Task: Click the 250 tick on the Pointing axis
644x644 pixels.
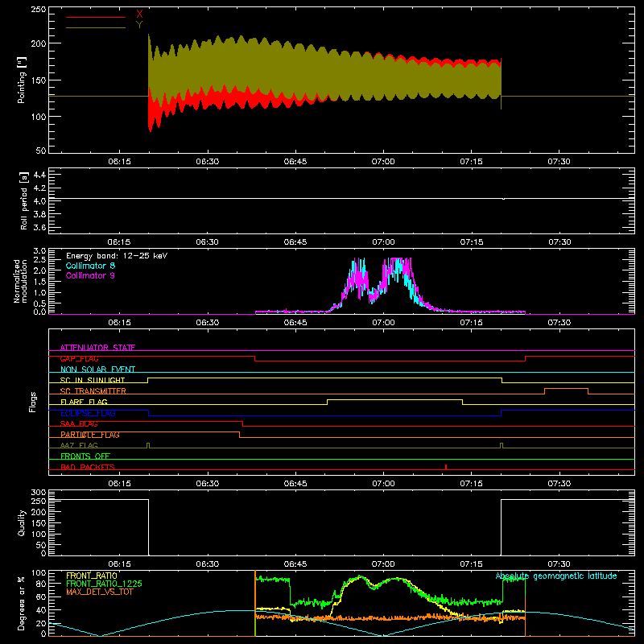Action: point(38,9)
